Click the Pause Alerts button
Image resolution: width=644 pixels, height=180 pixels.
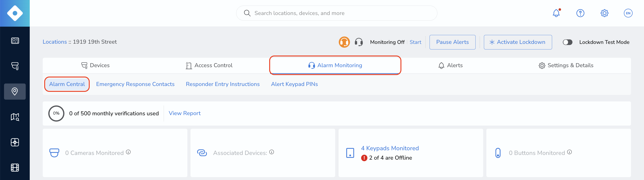tap(452, 42)
